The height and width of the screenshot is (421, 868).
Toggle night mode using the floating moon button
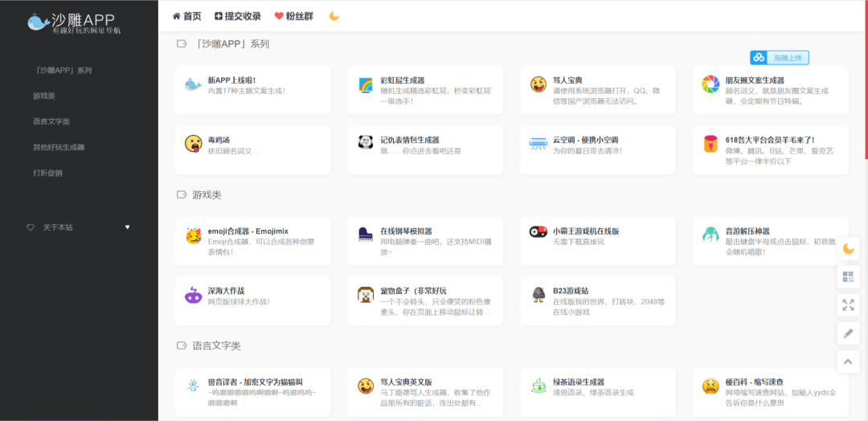tap(848, 249)
